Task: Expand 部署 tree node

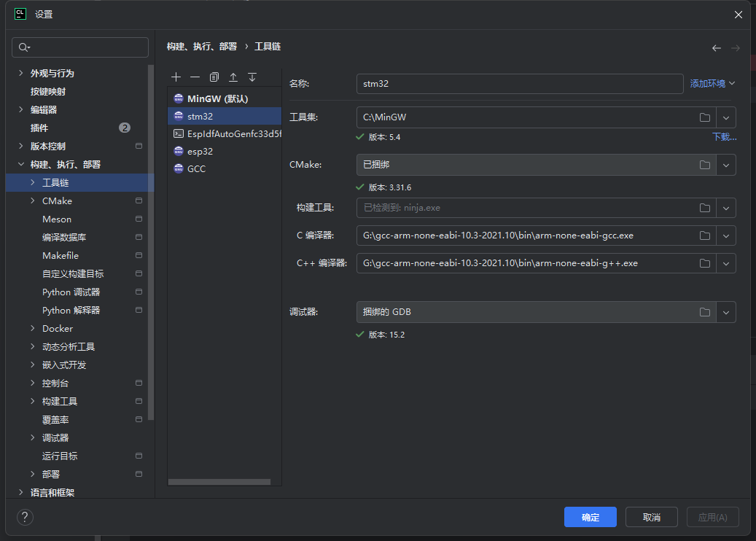Action: [x=32, y=474]
